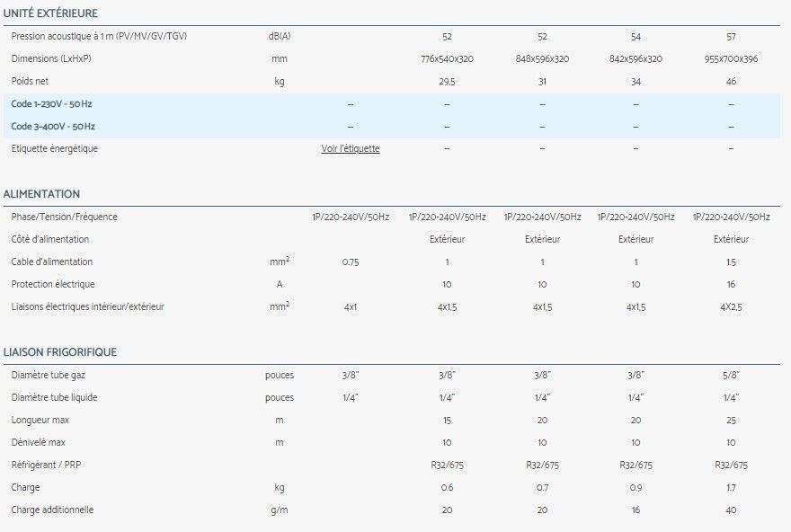Select the ALIMENTATION section header
791x532 pixels.
tap(43, 193)
